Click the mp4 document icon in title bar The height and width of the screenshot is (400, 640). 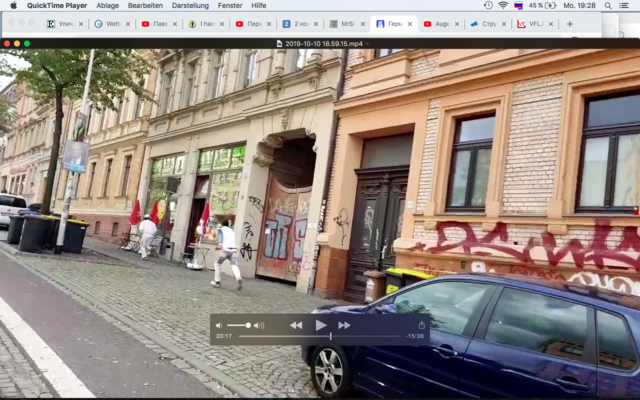(280, 43)
